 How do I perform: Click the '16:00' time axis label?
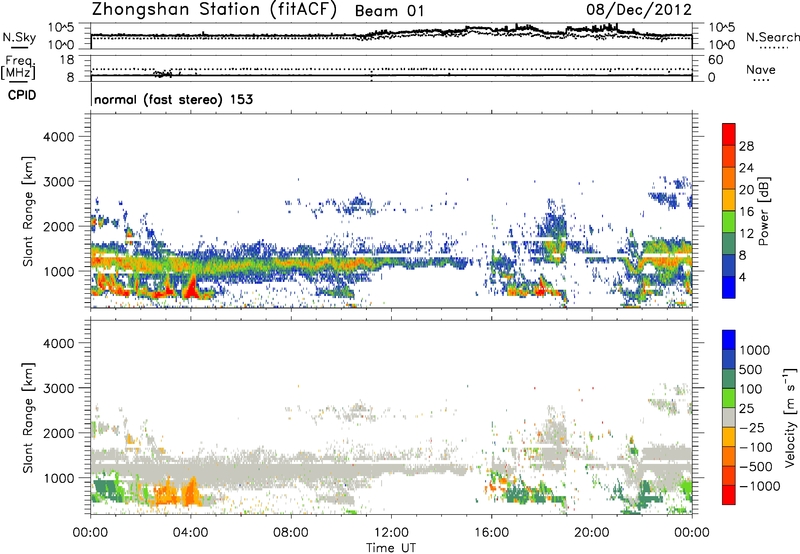[x=491, y=533]
